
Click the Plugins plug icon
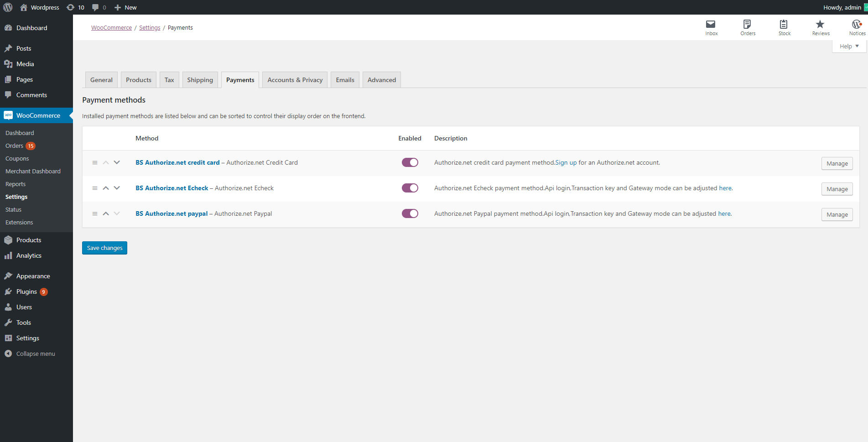pyautogui.click(x=8, y=291)
